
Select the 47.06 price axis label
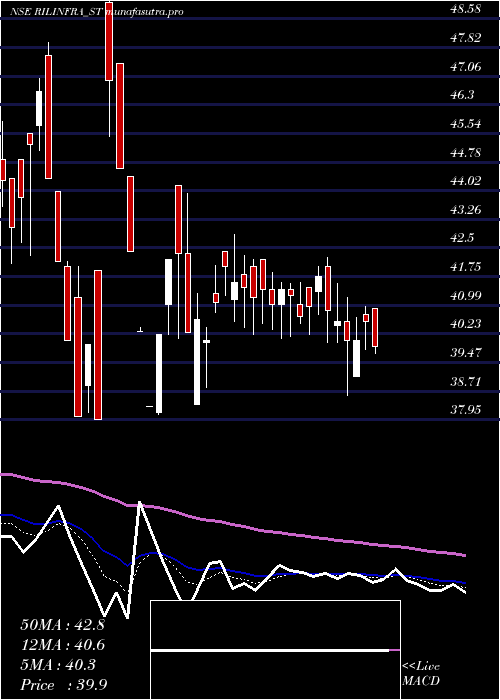pos(466,67)
